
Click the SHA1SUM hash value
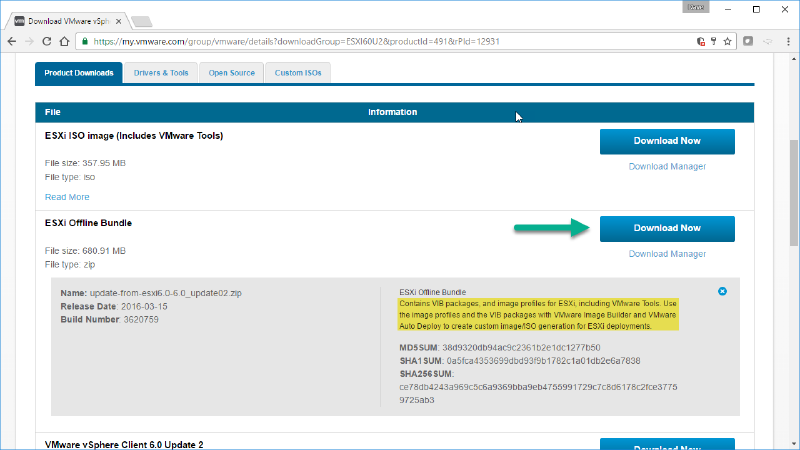click(543, 361)
